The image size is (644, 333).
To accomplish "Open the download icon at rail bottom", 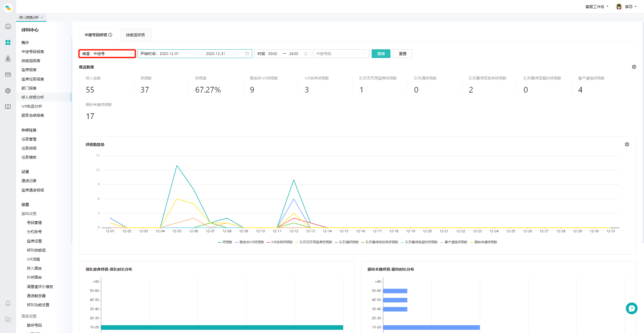I will pos(8,320).
